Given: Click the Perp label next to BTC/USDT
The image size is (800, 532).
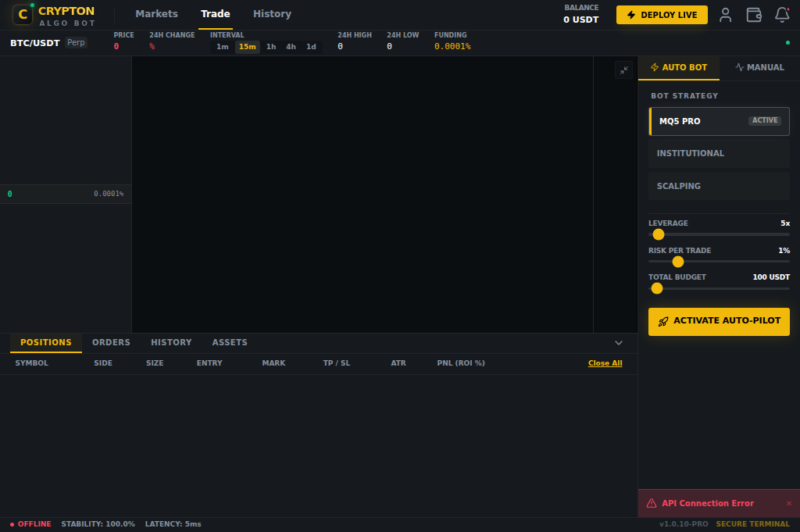Looking at the screenshot, I should pyautogui.click(x=76, y=42).
